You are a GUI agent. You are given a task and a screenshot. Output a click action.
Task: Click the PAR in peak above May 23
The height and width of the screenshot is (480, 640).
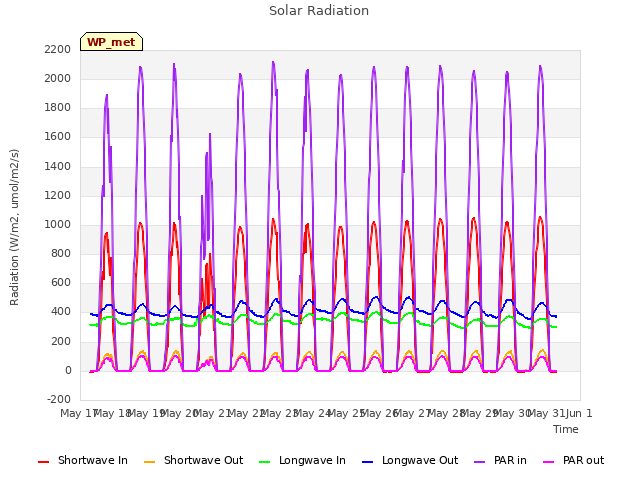pyautogui.click(x=273, y=62)
